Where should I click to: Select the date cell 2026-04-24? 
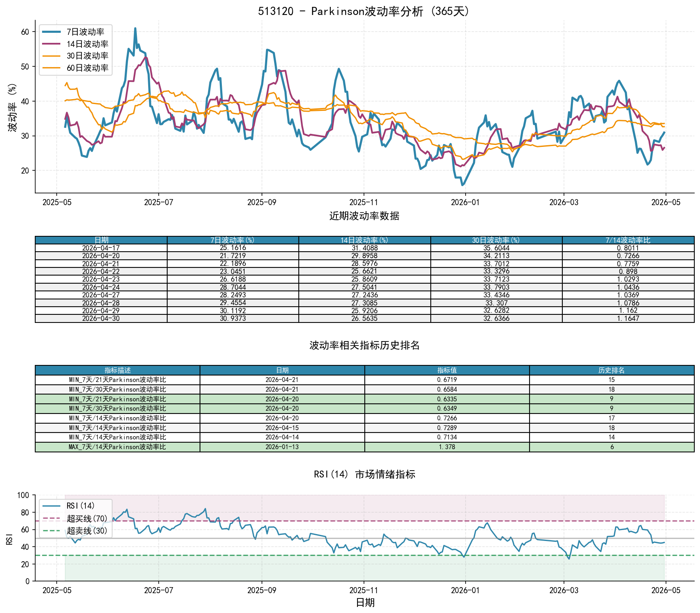[101, 287]
